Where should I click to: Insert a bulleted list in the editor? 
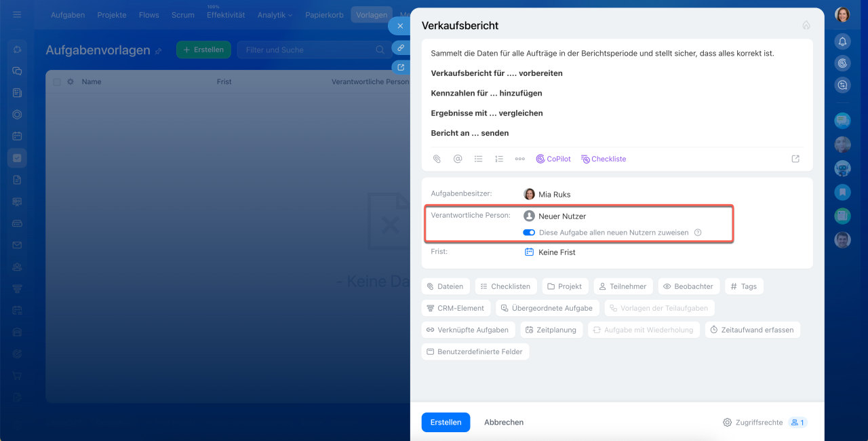(x=478, y=159)
